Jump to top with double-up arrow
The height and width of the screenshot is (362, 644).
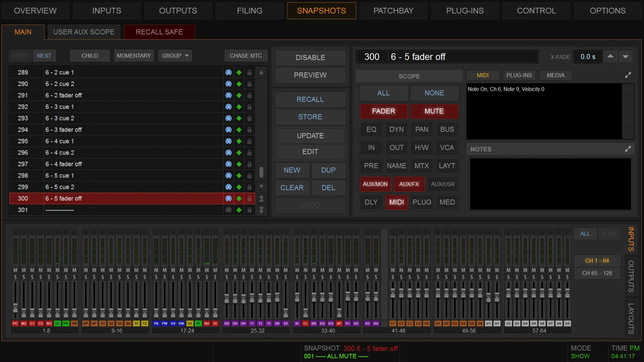[261, 198]
